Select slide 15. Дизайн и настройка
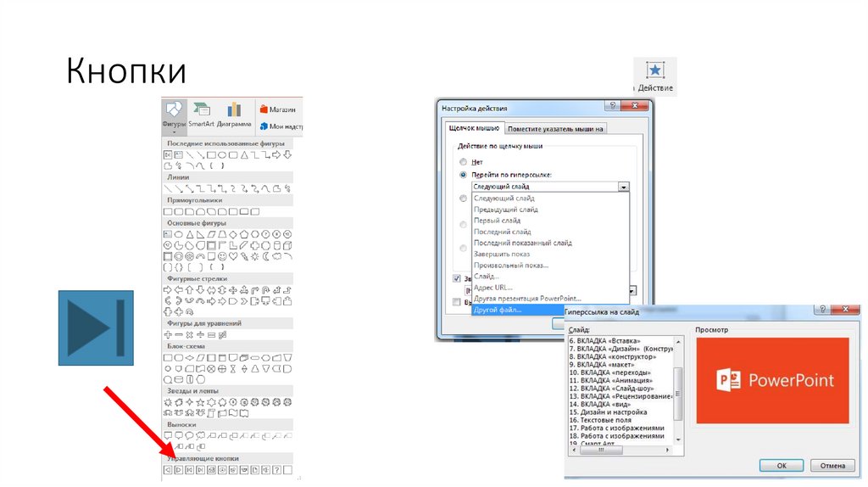868x487 pixels. coord(608,412)
